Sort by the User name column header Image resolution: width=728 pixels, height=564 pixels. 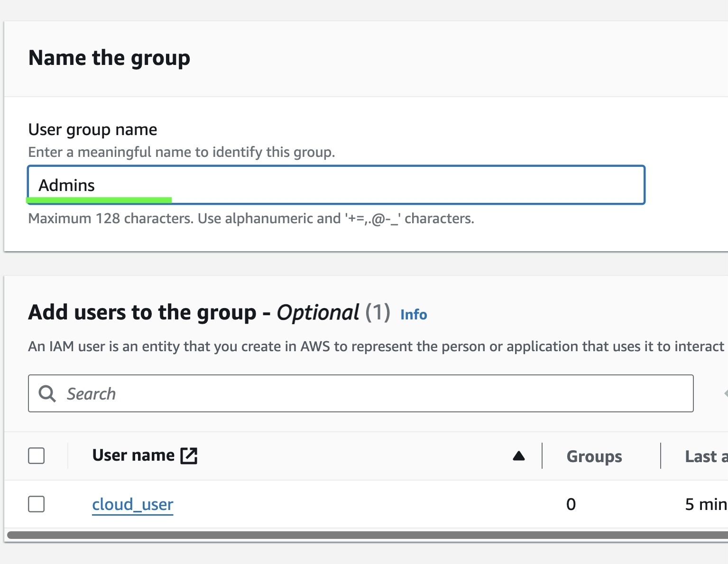coord(133,455)
